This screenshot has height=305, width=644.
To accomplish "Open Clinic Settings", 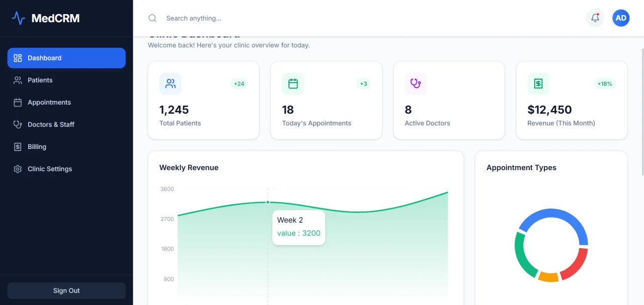I will [x=66, y=169].
